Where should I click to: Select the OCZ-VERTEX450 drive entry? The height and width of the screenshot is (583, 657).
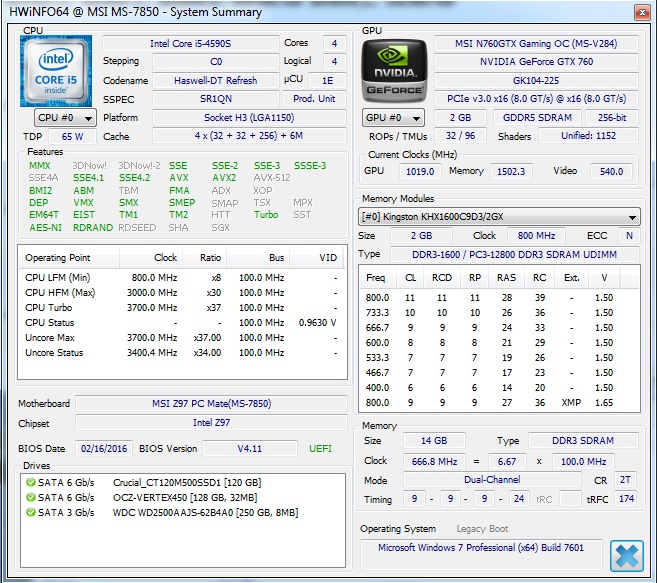tap(183, 497)
